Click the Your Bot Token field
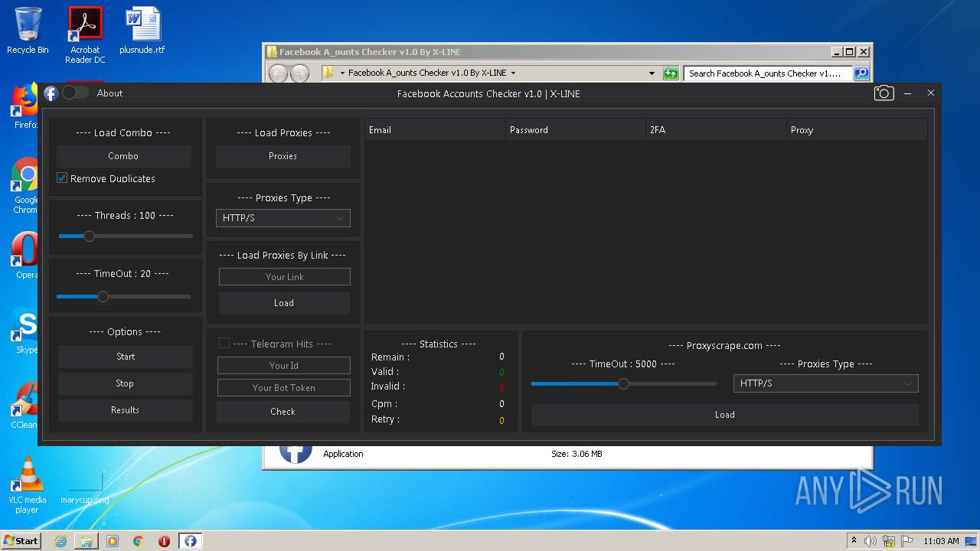This screenshot has width=980, height=551. (283, 388)
